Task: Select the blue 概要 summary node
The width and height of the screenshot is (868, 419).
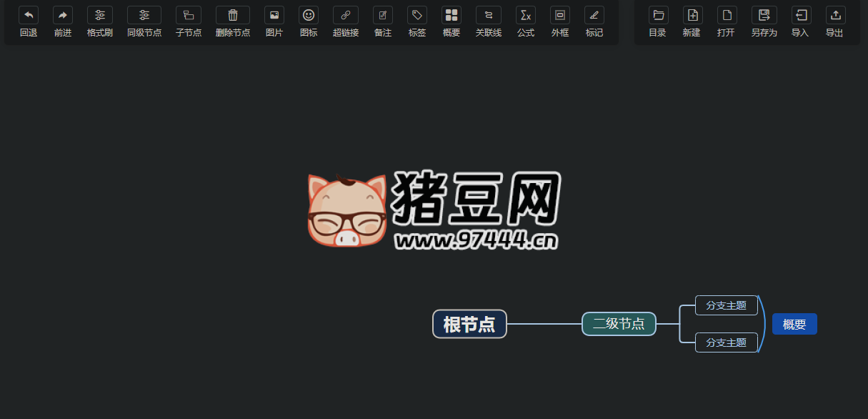Action: (794, 324)
